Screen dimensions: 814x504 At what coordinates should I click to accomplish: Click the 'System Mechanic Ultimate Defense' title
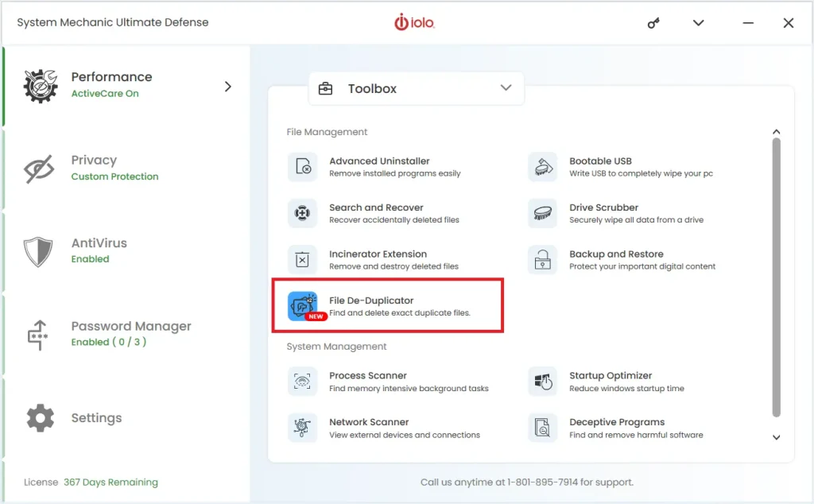(113, 22)
